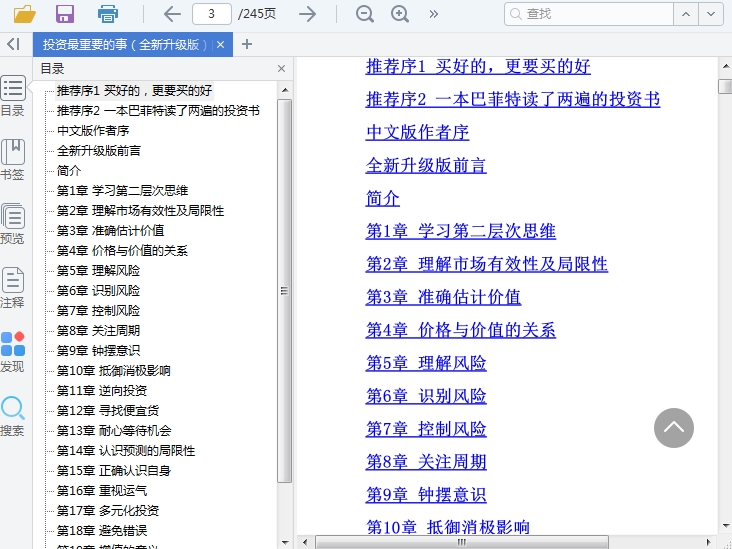
Task: Open a file with the folder icon
Action: pyautogui.click(x=25, y=14)
